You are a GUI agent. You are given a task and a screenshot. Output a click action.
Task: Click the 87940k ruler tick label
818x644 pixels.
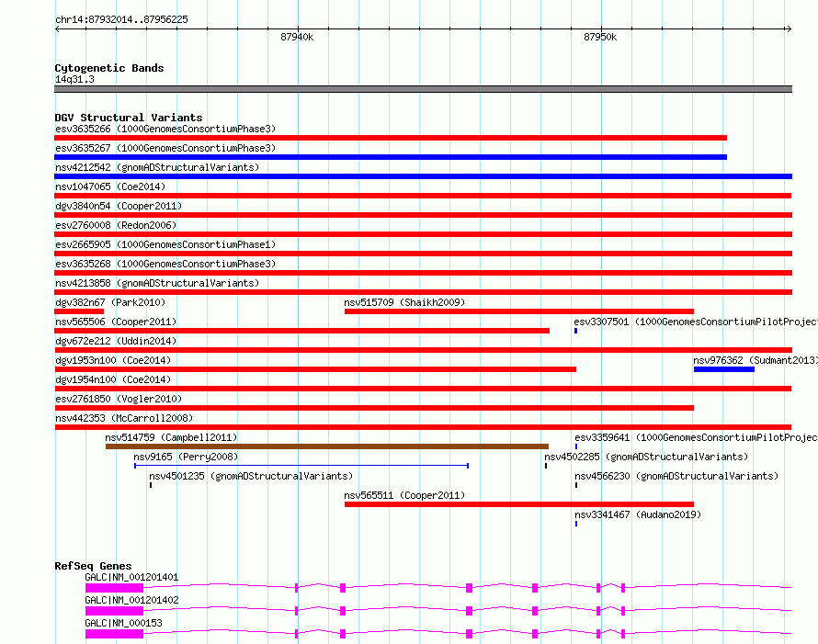(x=297, y=37)
